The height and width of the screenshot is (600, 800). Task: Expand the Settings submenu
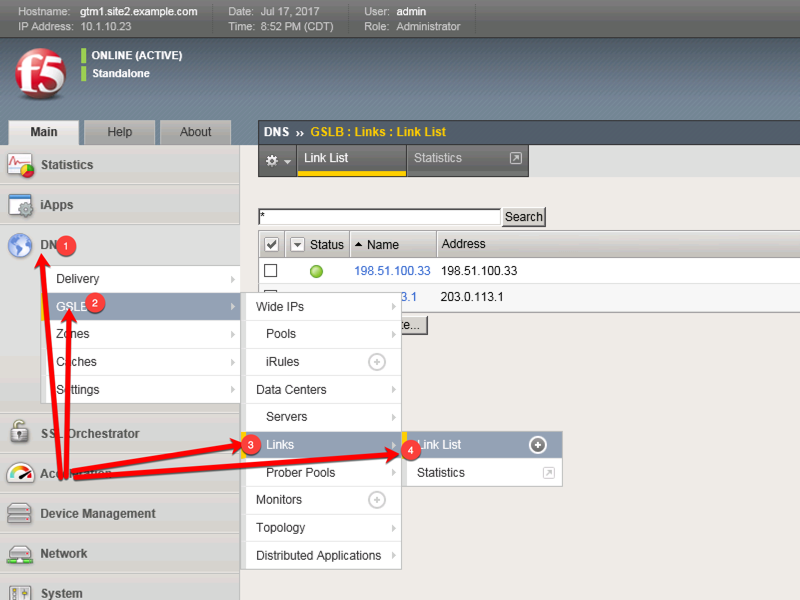click(x=143, y=390)
